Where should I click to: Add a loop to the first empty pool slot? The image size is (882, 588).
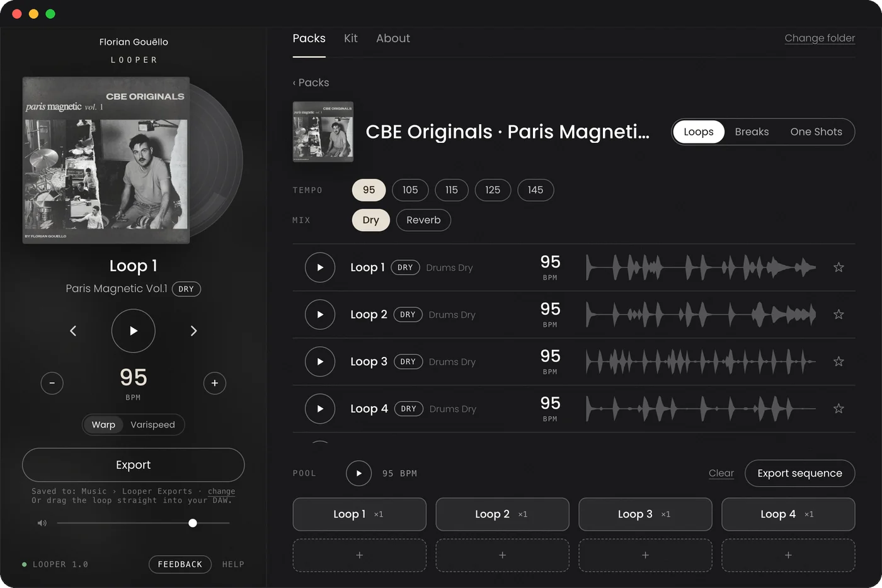360,555
